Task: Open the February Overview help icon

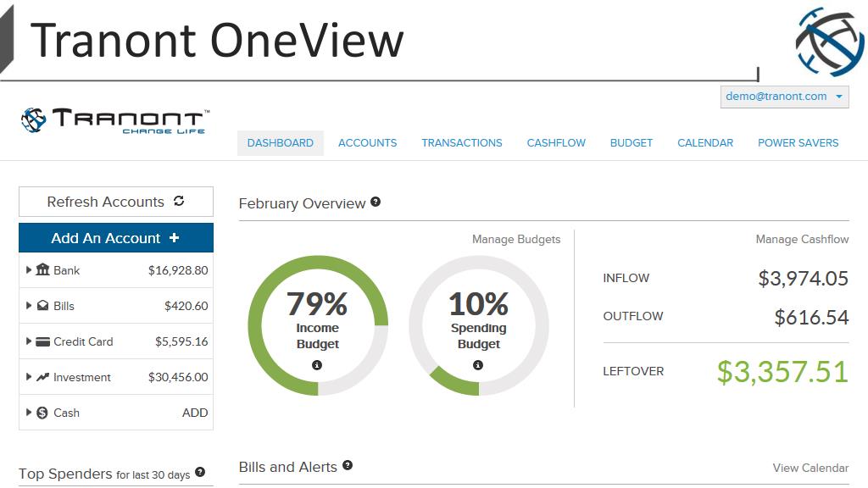Action: (x=376, y=202)
